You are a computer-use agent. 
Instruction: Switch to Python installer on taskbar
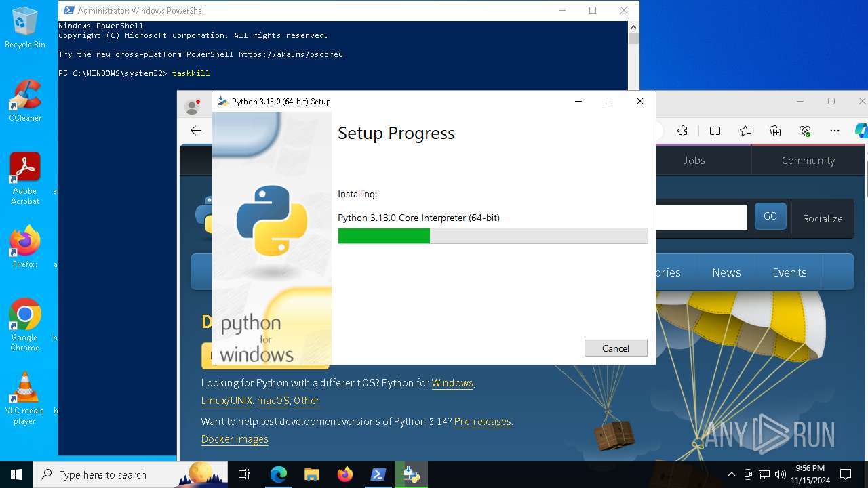pyautogui.click(x=412, y=474)
